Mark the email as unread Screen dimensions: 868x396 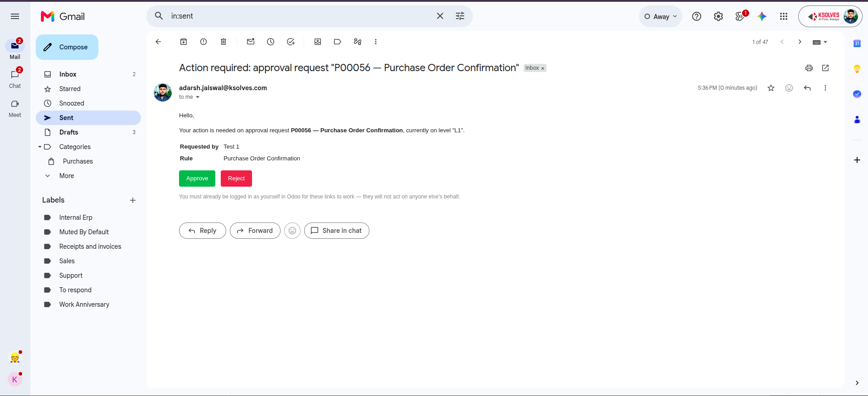[251, 42]
